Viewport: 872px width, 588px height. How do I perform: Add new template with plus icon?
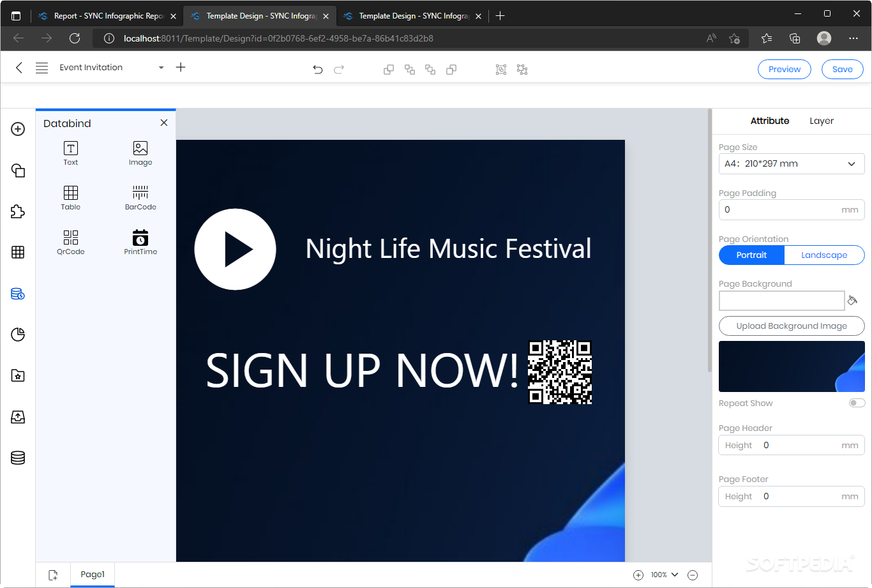[181, 67]
